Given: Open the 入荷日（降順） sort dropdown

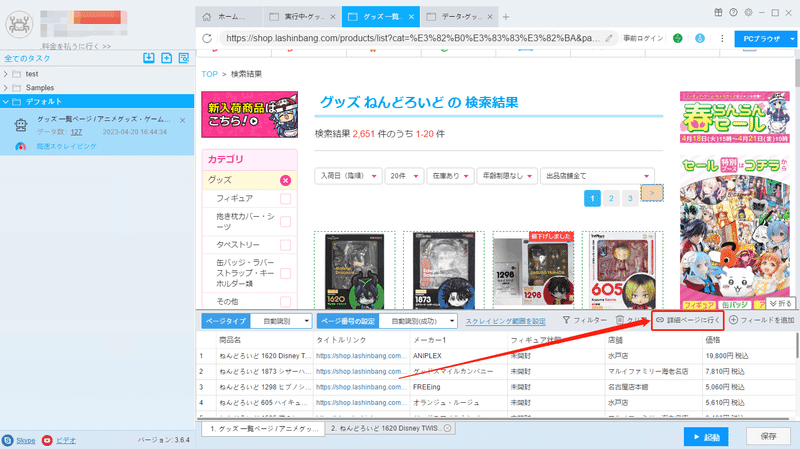Looking at the screenshot, I should click(x=348, y=176).
